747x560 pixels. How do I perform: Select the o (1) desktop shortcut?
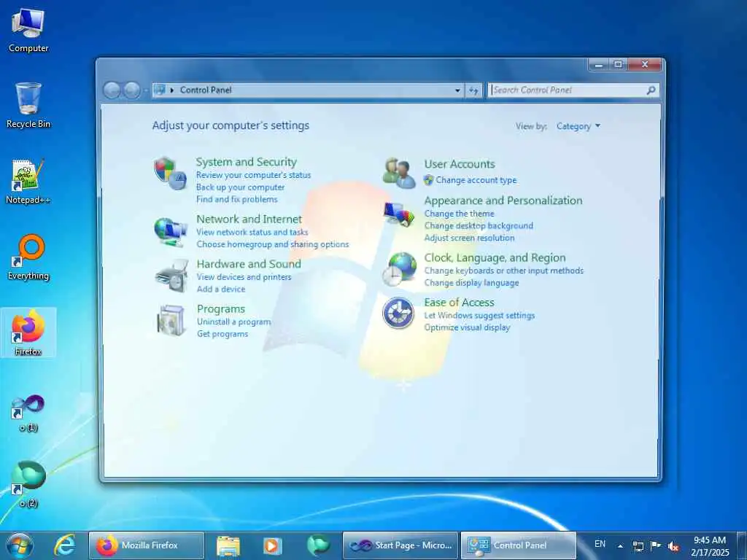pyautogui.click(x=28, y=413)
